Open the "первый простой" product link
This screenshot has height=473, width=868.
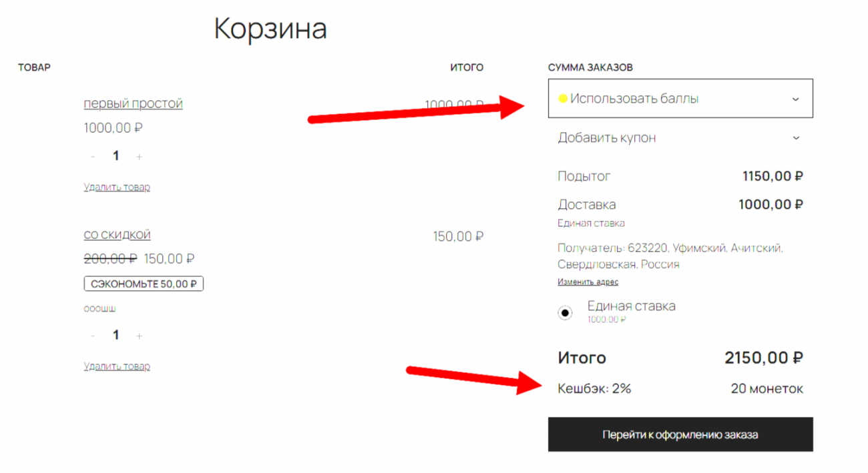[x=133, y=103]
